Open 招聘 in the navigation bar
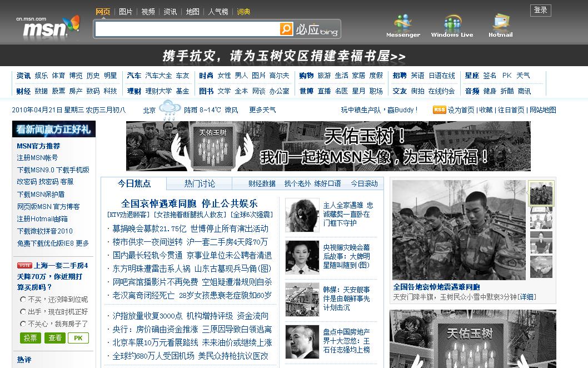Image resolution: width=588 pixels, height=368 pixels. pyautogui.click(x=400, y=76)
